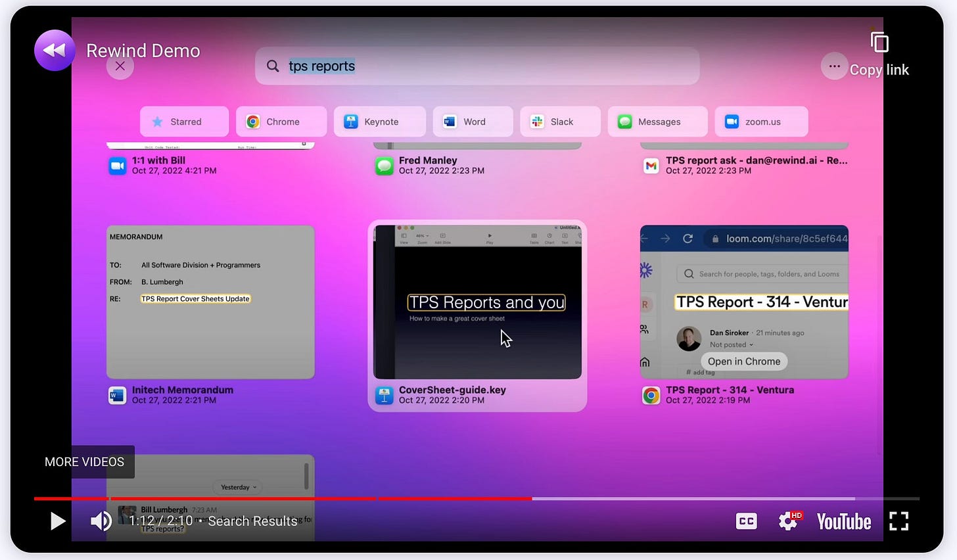Filter results by zoom.us

coord(761,122)
